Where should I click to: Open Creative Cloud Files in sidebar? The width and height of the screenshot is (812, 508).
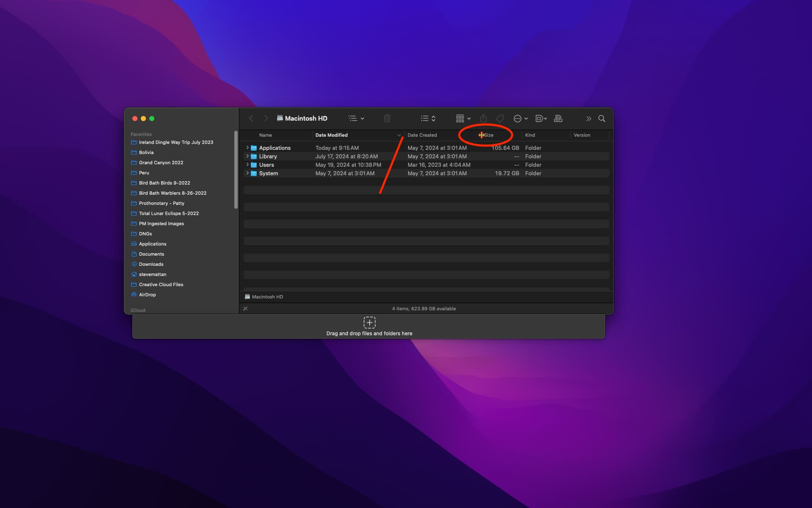pos(161,284)
